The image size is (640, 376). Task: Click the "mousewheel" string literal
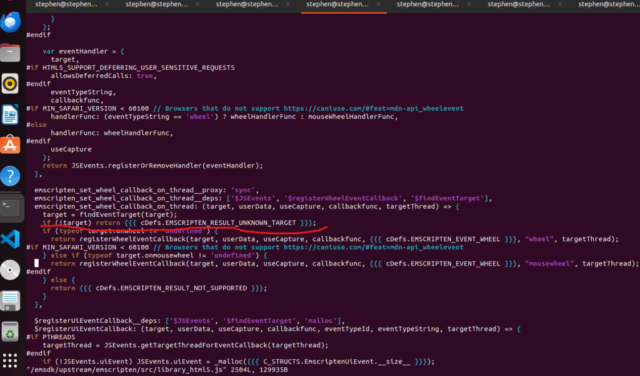click(549, 264)
